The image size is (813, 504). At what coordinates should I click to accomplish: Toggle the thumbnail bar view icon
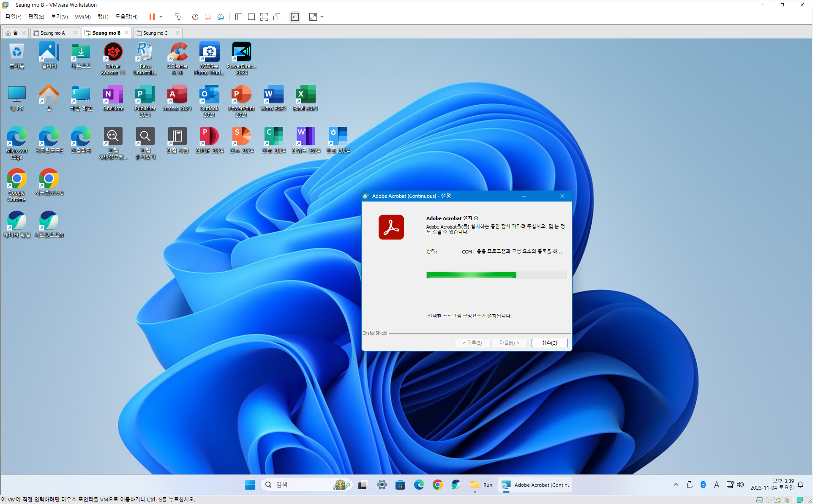251,17
